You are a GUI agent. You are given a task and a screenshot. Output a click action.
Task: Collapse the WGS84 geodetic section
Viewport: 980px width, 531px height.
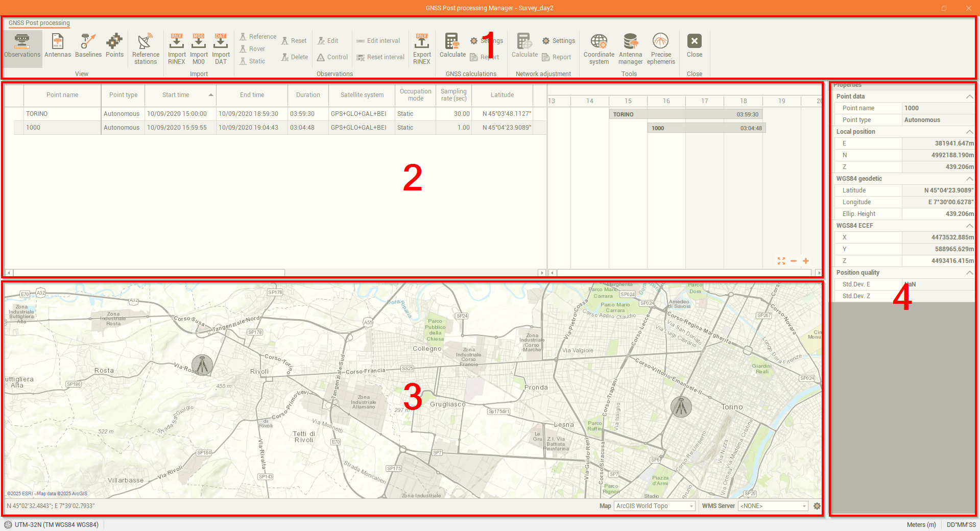969,179
